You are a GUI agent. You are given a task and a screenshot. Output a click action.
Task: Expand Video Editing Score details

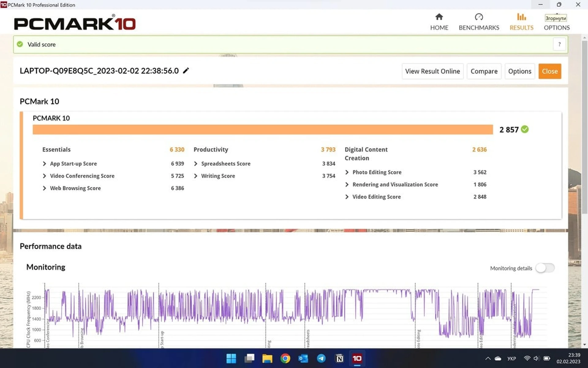tap(347, 197)
